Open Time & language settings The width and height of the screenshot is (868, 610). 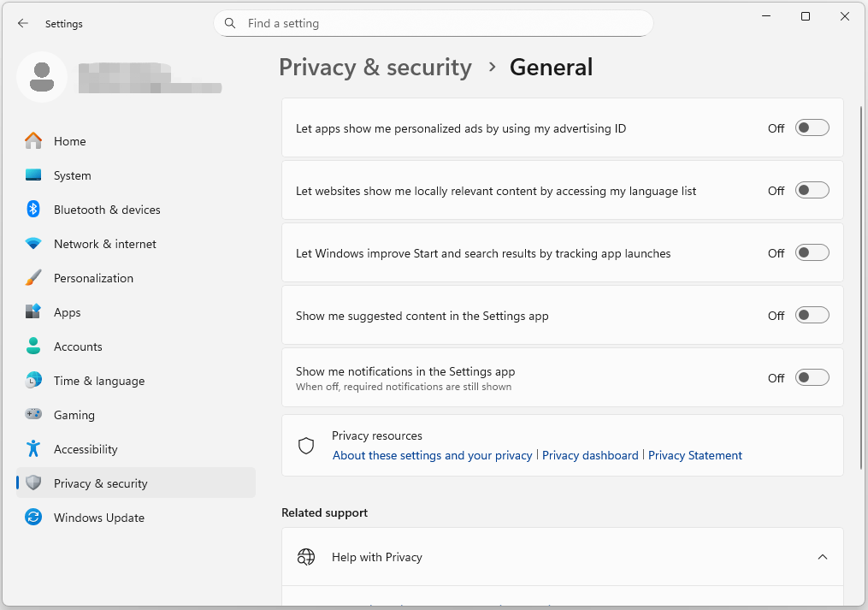coord(99,380)
